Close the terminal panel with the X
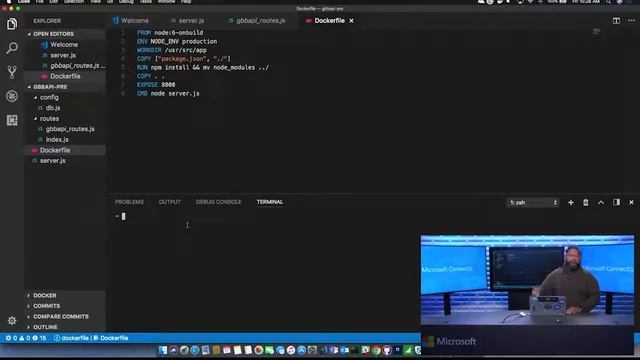This screenshot has width=640, height=360. pos(631,202)
